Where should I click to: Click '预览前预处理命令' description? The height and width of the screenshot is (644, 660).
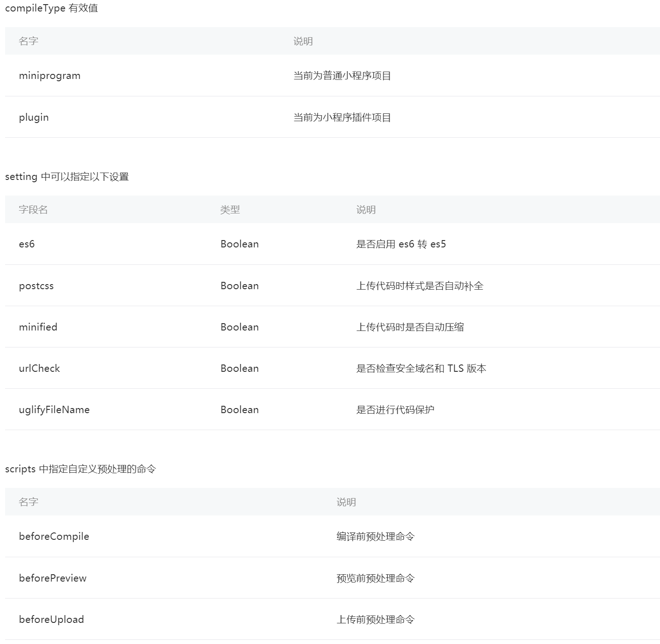[x=376, y=578]
